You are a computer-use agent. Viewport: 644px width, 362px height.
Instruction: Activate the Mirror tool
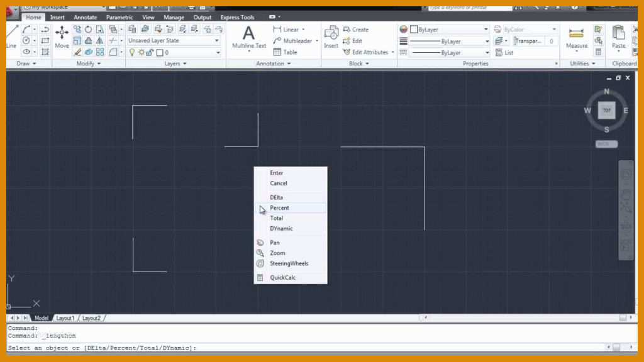pyautogui.click(x=100, y=41)
